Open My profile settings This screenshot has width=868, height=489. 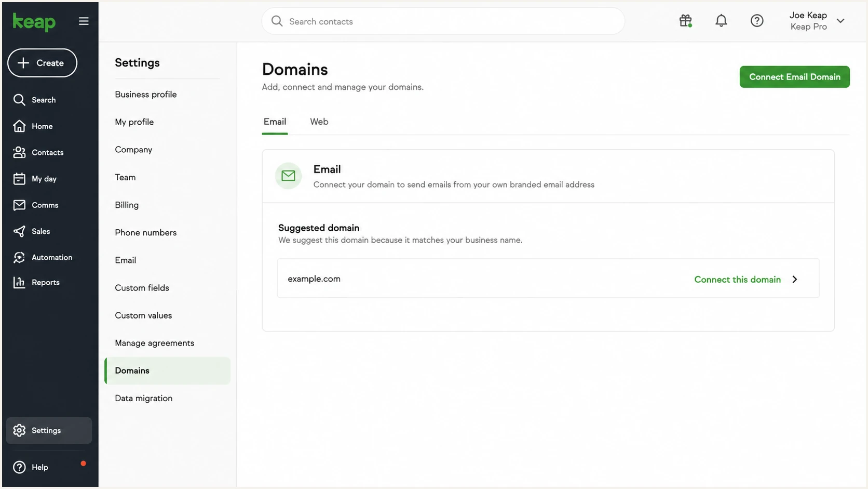coord(134,122)
